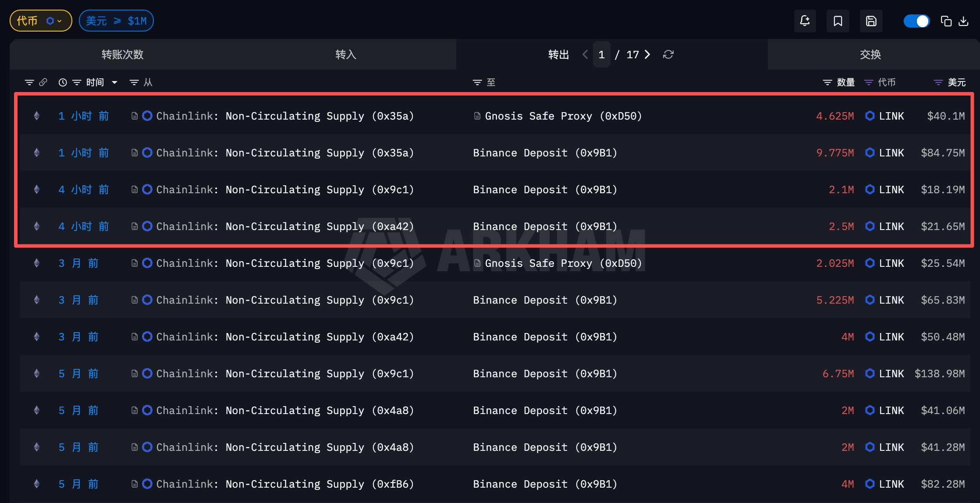Open the Gnosis Safe Proxy (0xD50) link in first row
The image size is (980, 503).
pos(563,116)
